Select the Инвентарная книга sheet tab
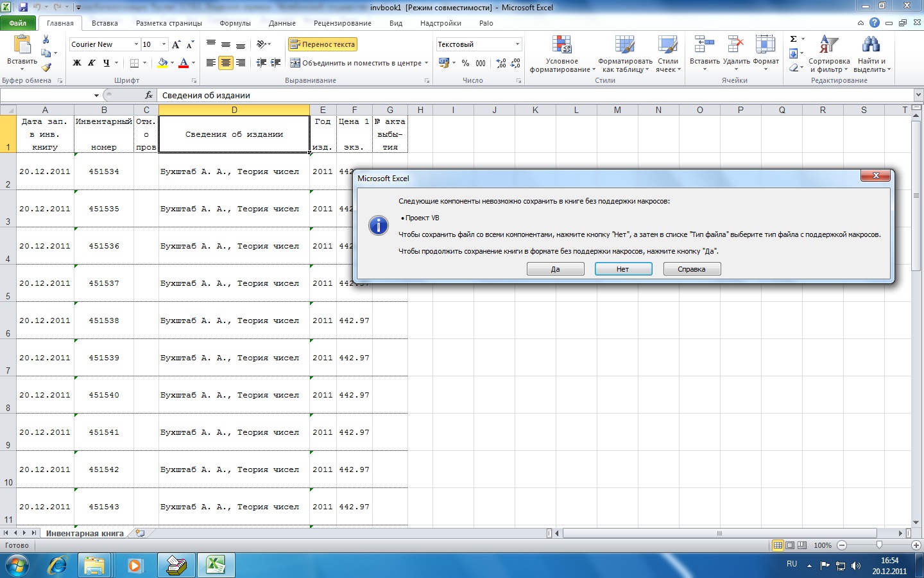This screenshot has width=924, height=578. [85, 533]
